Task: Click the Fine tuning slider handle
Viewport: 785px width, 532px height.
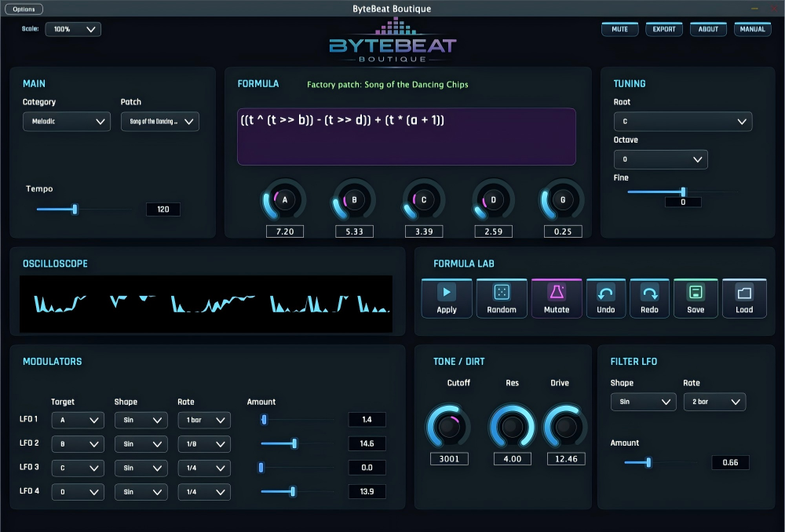Action: 684,191
